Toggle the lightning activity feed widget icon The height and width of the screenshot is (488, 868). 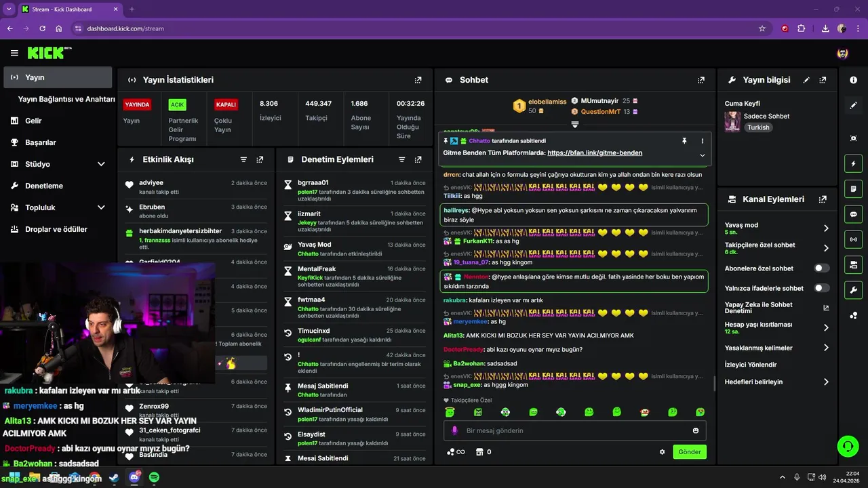853,163
